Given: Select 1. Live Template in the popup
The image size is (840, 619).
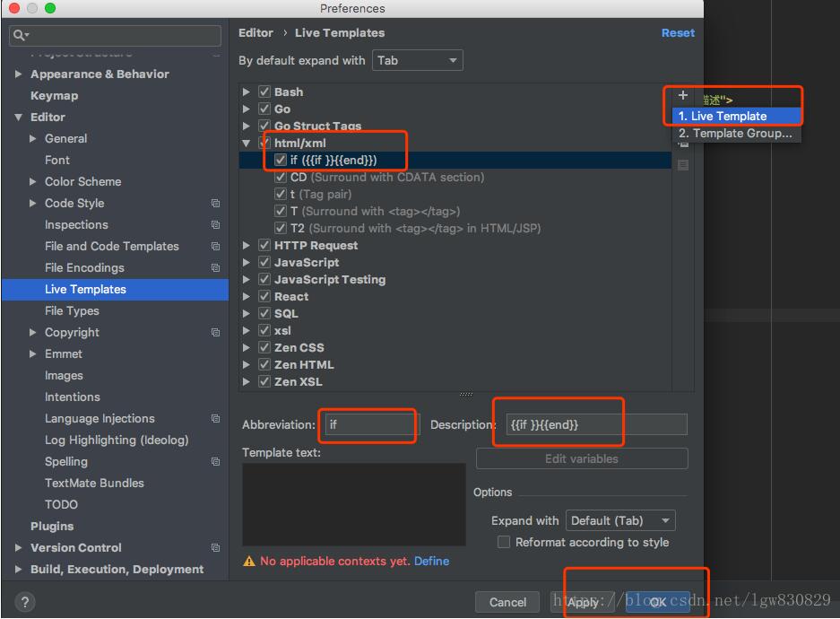Looking at the screenshot, I should click(x=723, y=116).
